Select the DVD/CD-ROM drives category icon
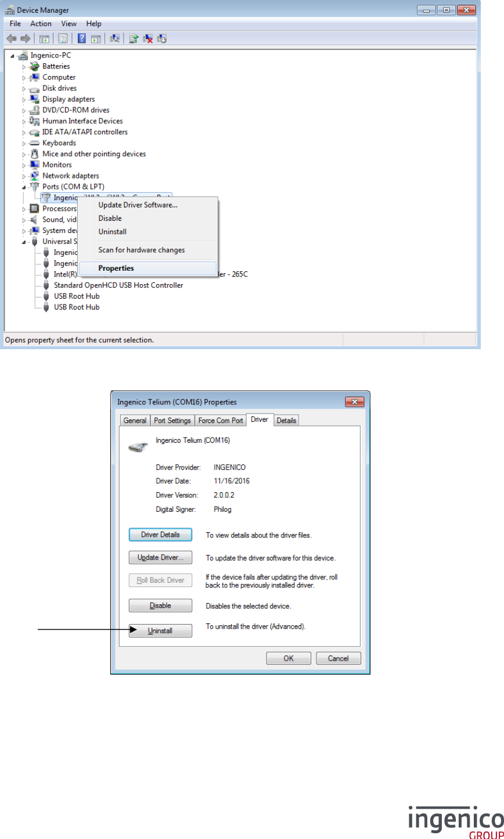The image size is (504, 839). pyautogui.click(x=34, y=110)
